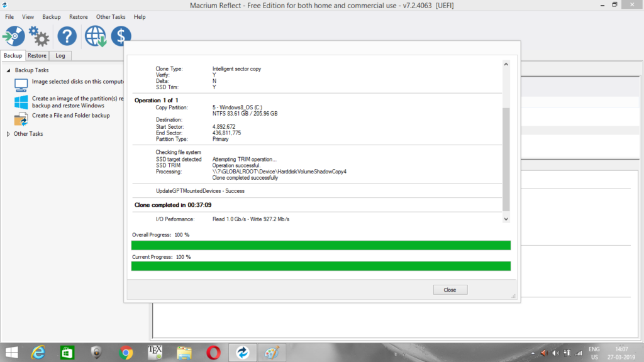This screenshot has width=644, height=362.
Task: Click the 'Clone completed in 00:37:09' text
Action: point(173,205)
